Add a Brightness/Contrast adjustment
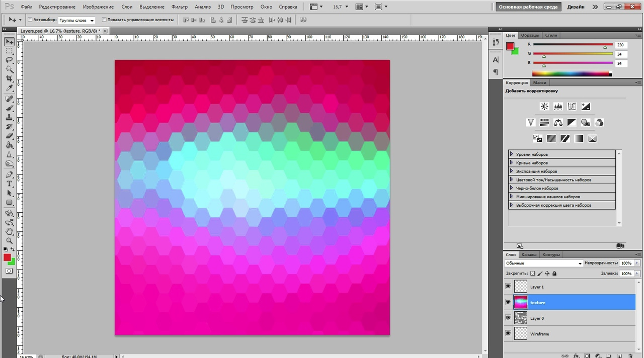644x358 pixels. coord(544,106)
